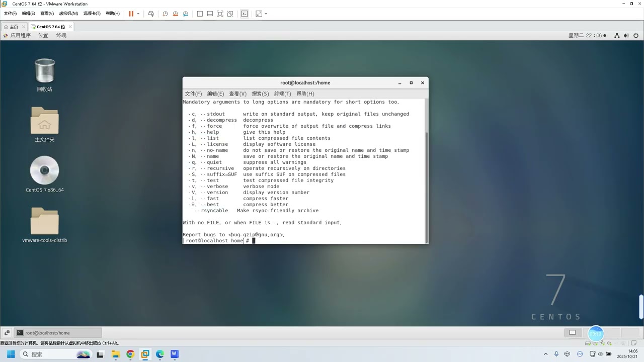Click the '-v, --verbose' option line
The width and height of the screenshot is (644, 362).
233,187
